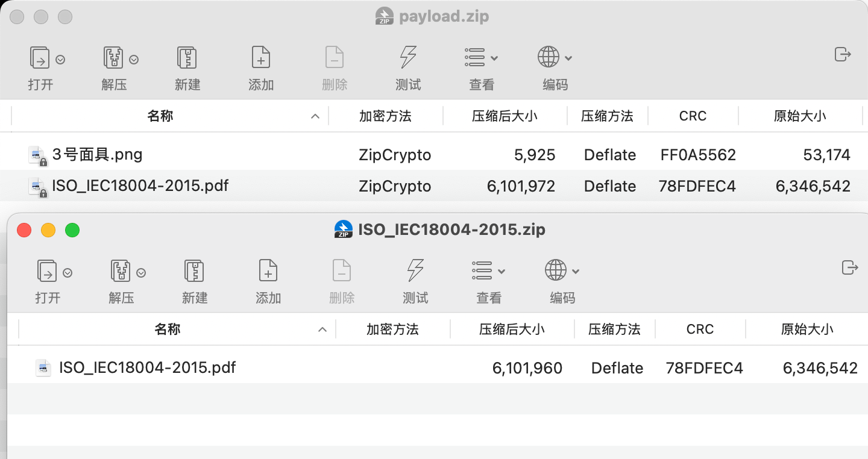Select the encrypted ISO_IEC18004-2015.pdf in payload.zip
Viewport: 868px width, 459px height.
coord(140,186)
